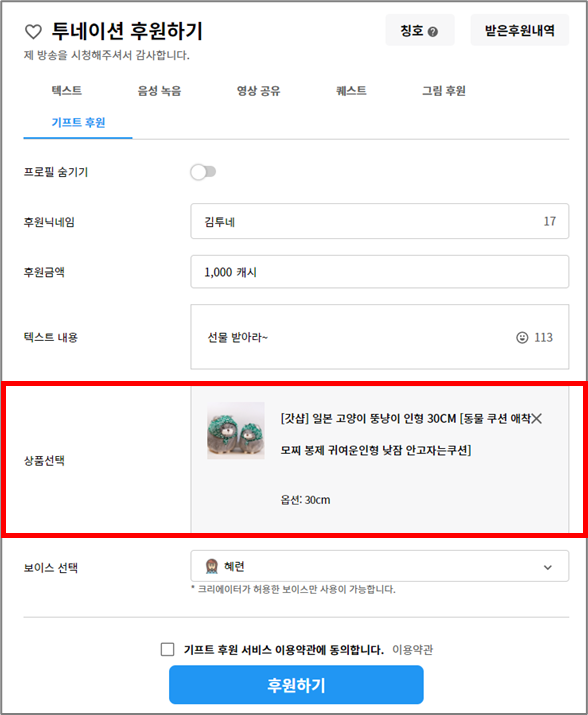Click the blue 후원하기 submit button

pyautogui.click(x=296, y=685)
